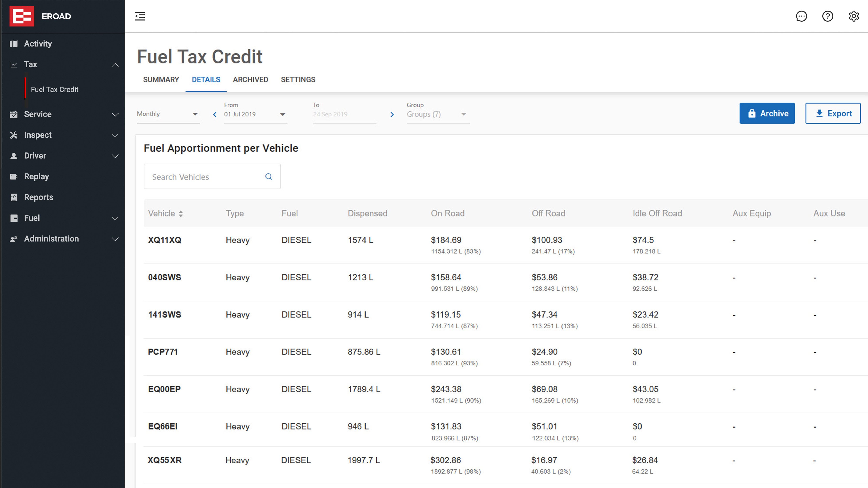This screenshot has height=488, width=868.
Task: Click the Service calendar icon in sidebar
Action: coord(14,114)
